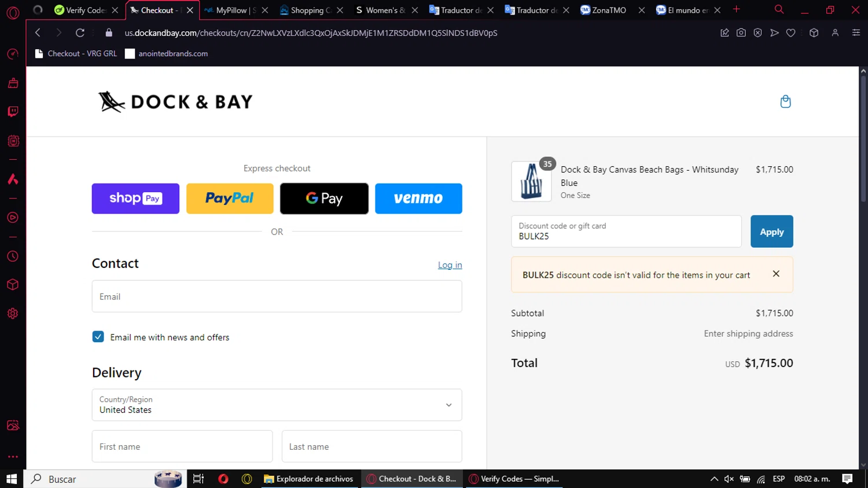
Task: Take a snapshot with camera icon
Action: click(741, 33)
